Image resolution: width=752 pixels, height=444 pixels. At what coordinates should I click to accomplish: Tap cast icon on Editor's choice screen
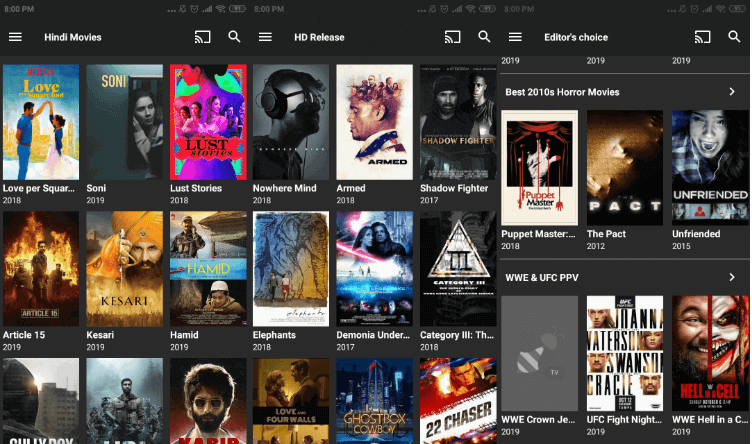tap(703, 37)
